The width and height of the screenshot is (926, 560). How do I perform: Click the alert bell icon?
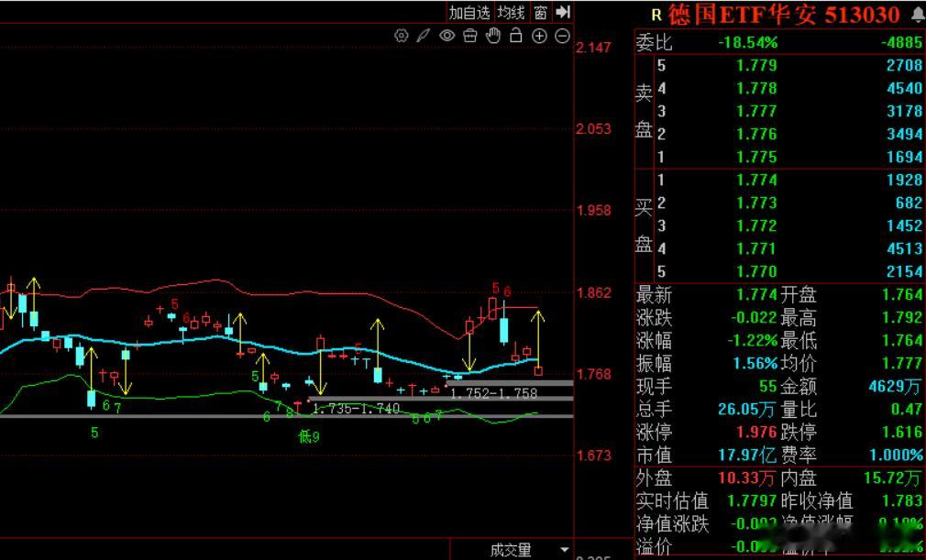(918, 16)
